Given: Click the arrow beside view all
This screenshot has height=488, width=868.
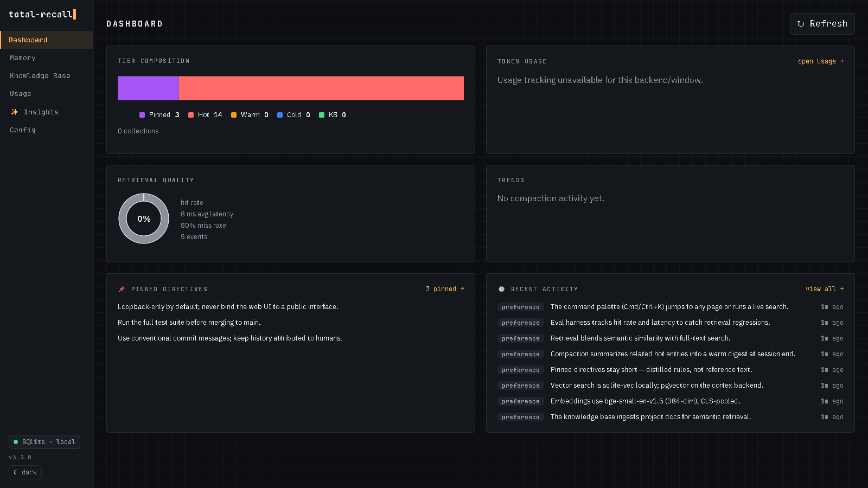Looking at the screenshot, I should (x=841, y=289).
